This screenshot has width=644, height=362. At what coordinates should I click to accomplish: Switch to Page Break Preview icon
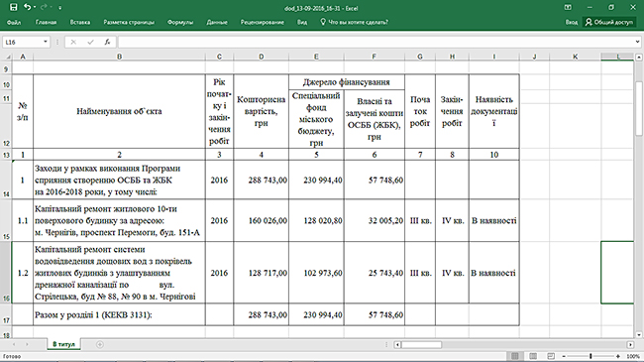point(551,356)
